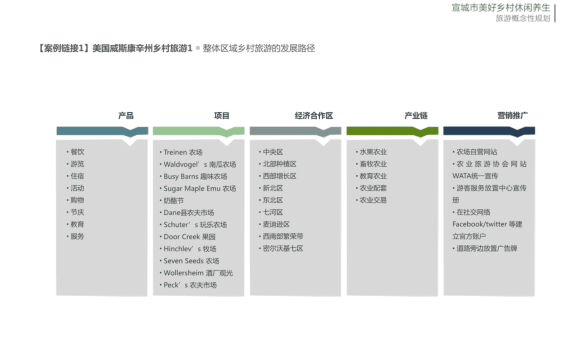570x360 pixels.
Task: Select 教育 in the 产品 column
Action: pos(77,224)
